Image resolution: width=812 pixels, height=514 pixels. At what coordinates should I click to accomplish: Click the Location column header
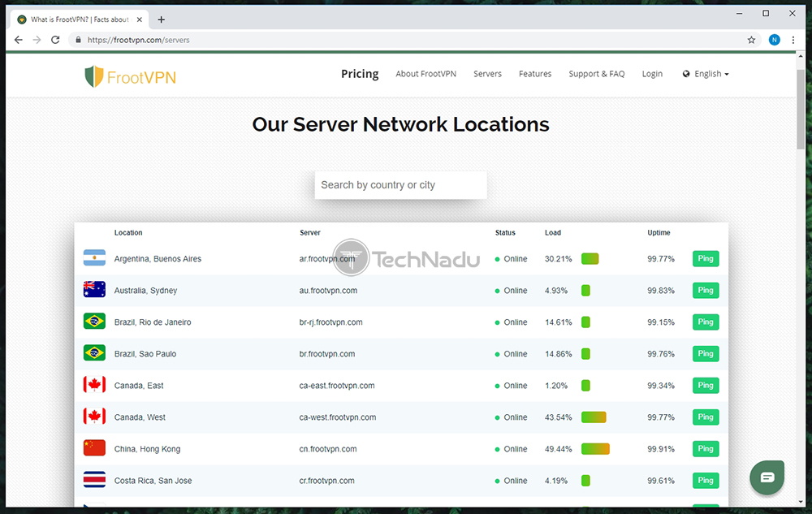pos(128,232)
